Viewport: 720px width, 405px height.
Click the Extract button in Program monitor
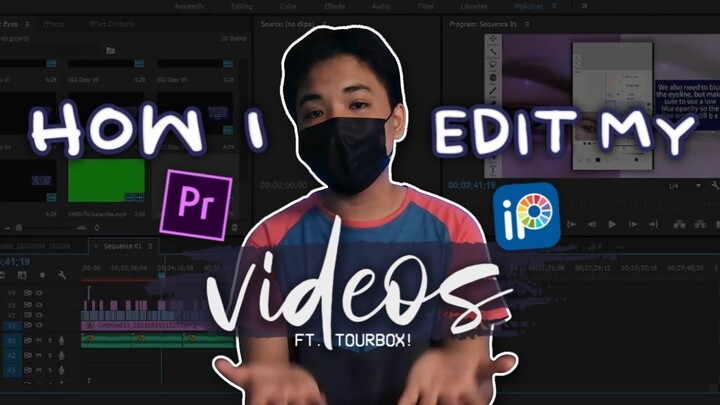pyautogui.click(x=700, y=224)
